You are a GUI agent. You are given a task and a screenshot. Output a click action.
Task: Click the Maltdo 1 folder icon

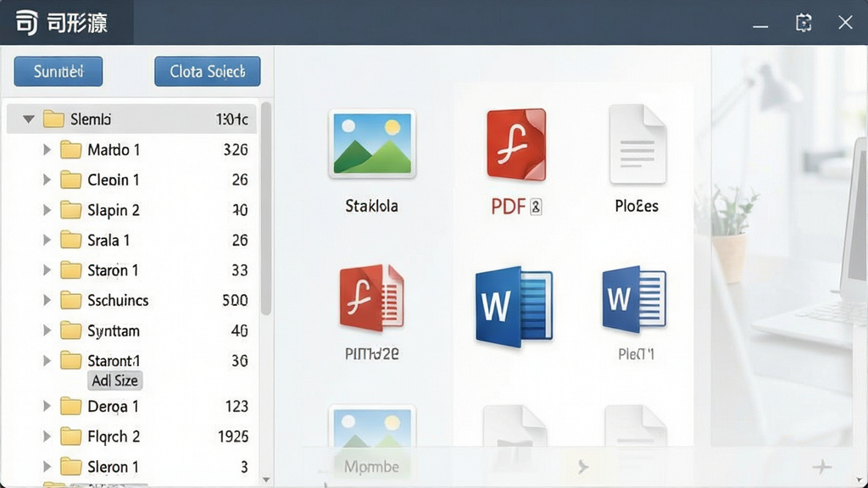click(71, 149)
